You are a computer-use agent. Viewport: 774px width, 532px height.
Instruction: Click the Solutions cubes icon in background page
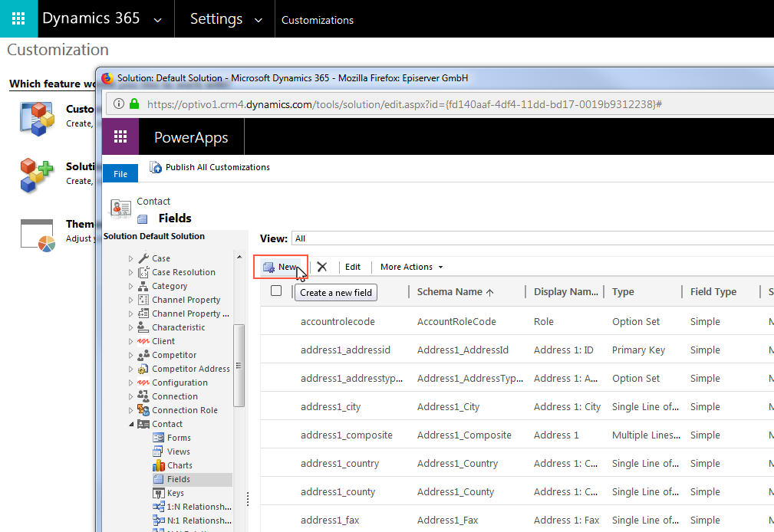[37, 176]
